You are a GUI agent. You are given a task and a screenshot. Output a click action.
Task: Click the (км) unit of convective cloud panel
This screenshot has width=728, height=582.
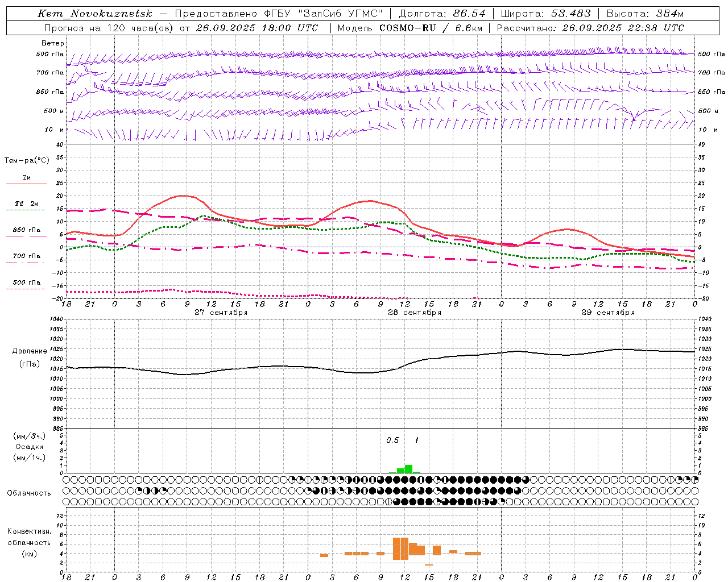(x=30, y=554)
